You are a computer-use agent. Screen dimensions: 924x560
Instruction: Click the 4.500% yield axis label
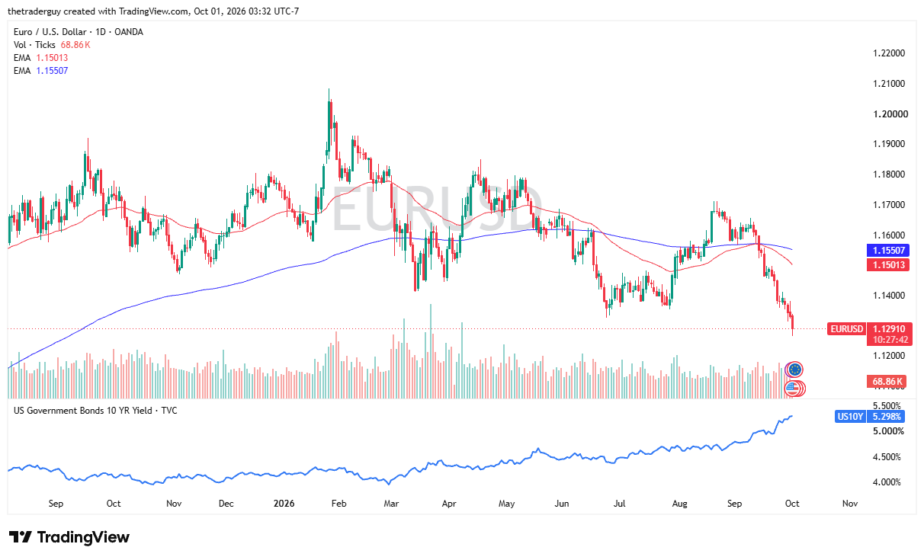click(887, 457)
